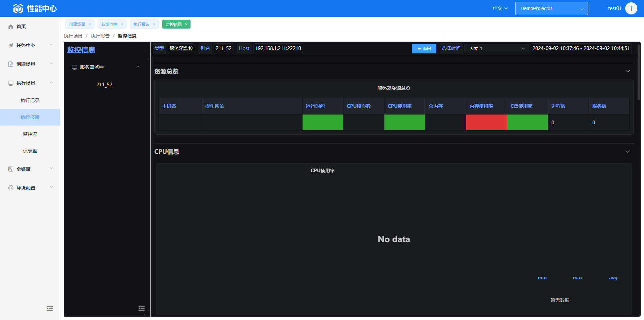
Task: Collapse the left sidebar with the hamburger icon
Action: [x=50, y=308]
